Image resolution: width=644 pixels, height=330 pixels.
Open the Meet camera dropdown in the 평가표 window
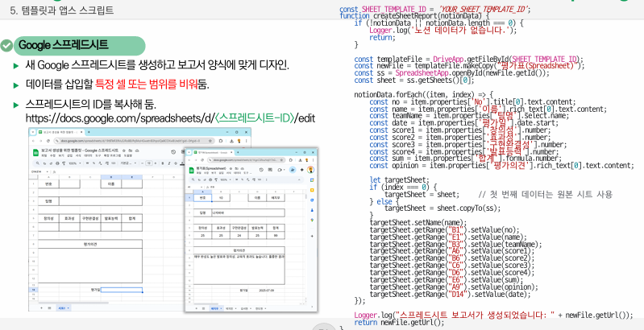(x=284, y=170)
